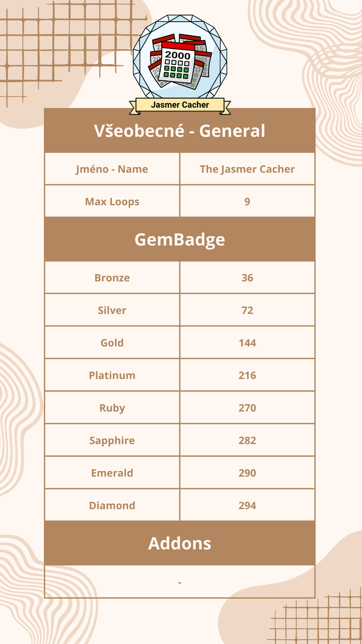
Task: Click the Jméno - Name label cell
Action: coord(112,169)
